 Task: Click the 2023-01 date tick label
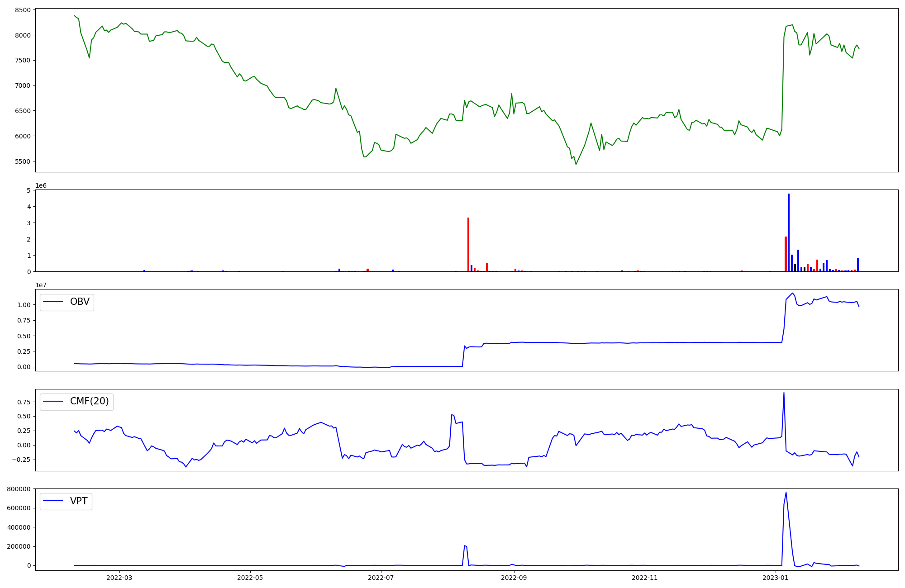click(776, 578)
